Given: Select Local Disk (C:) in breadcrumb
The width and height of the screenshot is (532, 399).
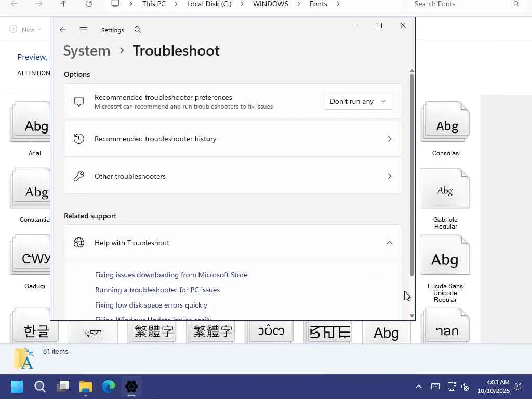Looking at the screenshot, I should (209, 4).
